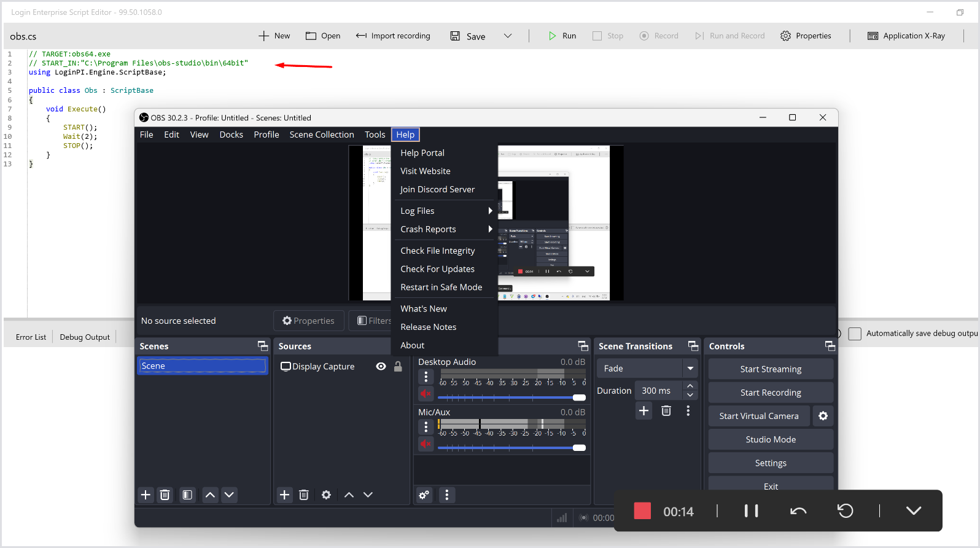Viewport: 980px width, 548px height.
Task: Hide Display Capture using eye icon
Action: (381, 367)
